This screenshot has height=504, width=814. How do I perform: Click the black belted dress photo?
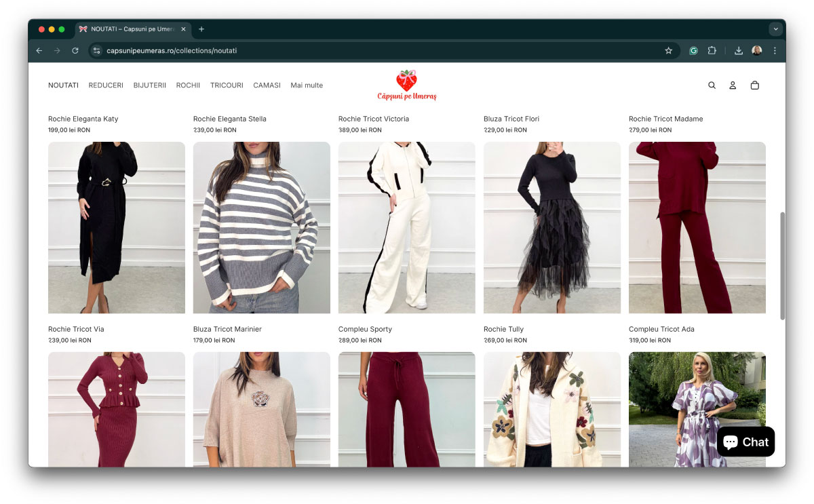click(x=117, y=227)
